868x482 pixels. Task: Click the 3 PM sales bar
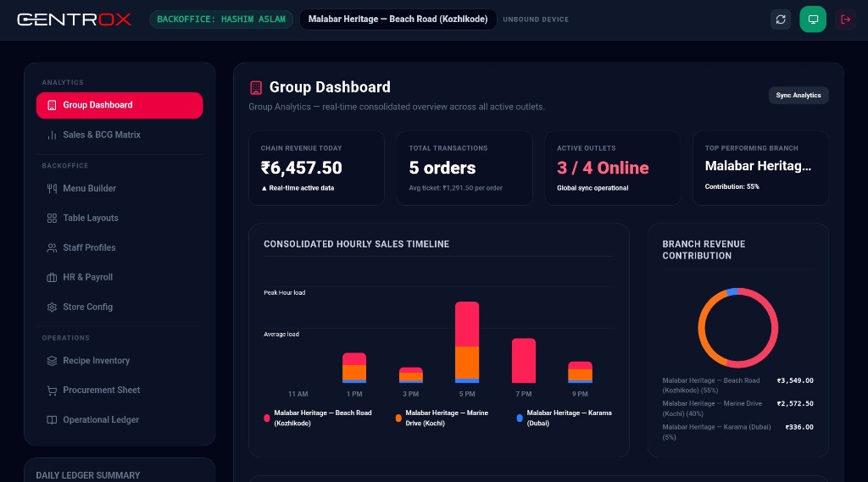click(x=411, y=375)
